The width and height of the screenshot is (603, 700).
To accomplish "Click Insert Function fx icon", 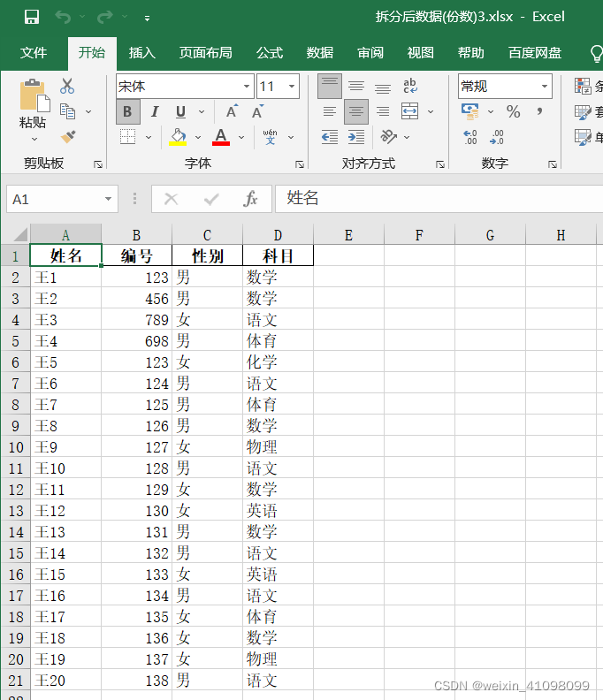I will coord(251,199).
